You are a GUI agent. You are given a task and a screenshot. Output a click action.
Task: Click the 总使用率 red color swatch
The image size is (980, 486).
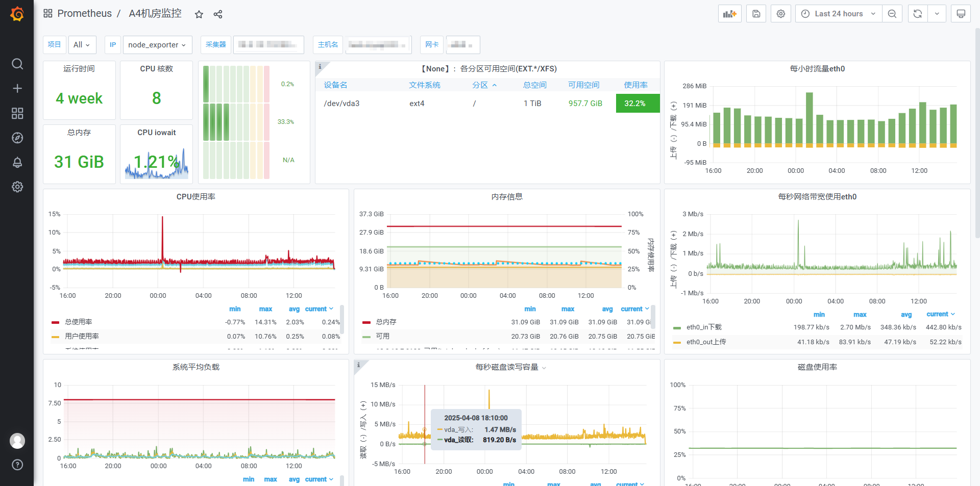point(55,322)
